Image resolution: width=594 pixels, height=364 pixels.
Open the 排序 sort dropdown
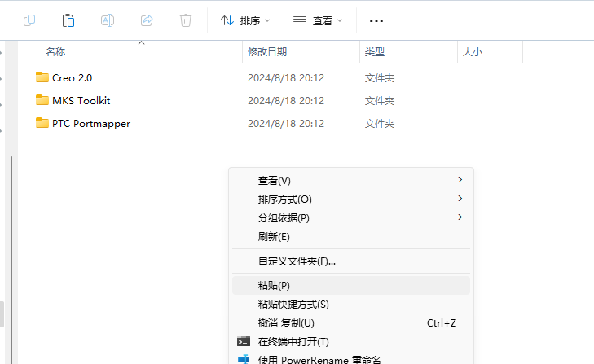click(x=245, y=20)
